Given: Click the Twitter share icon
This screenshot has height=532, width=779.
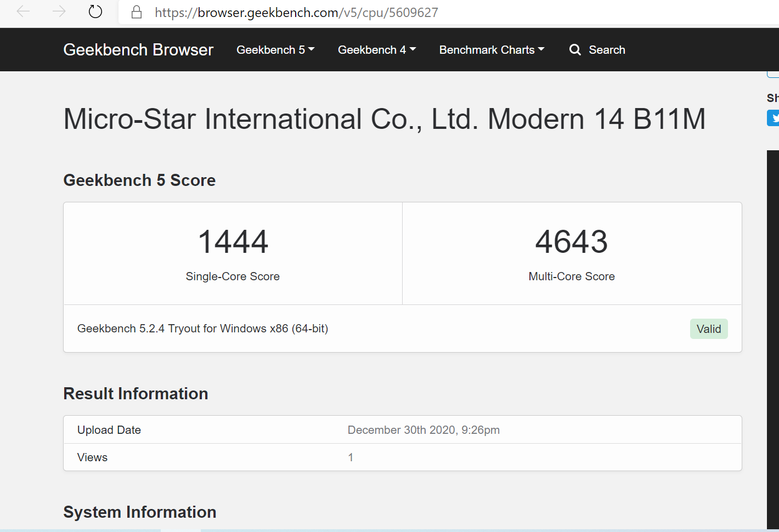Looking at the screenshot, I should pos(774,118).
